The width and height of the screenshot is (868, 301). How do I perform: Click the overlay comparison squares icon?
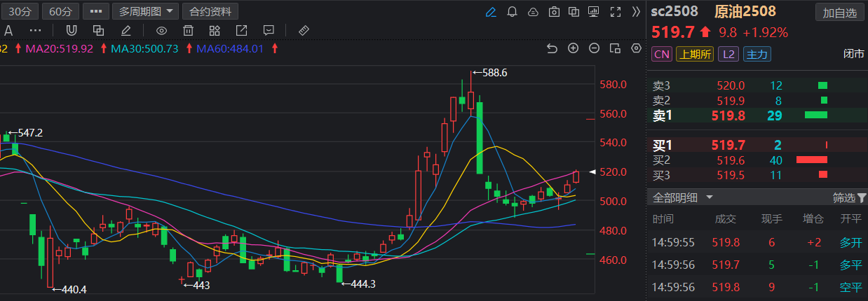[574, 11]
